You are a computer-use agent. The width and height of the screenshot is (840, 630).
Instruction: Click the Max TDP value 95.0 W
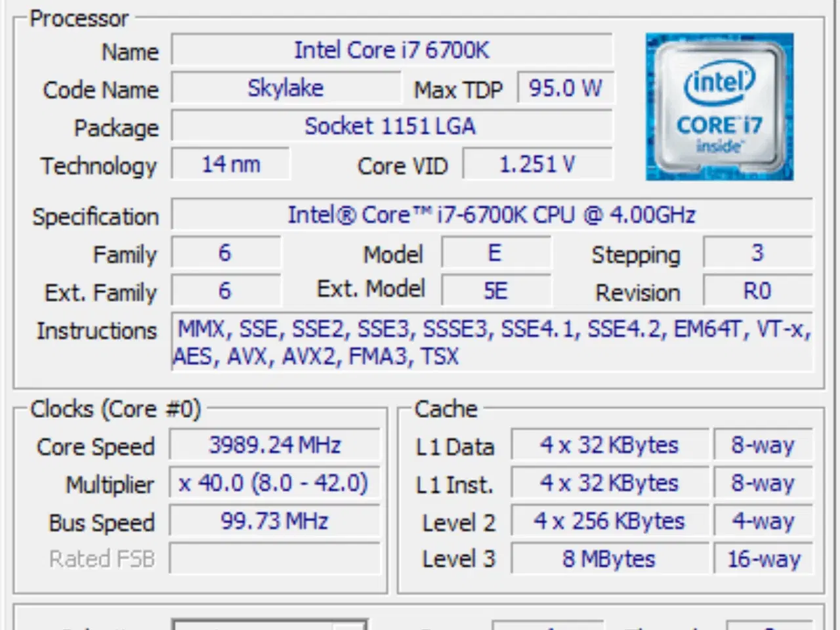click(565, 88)
